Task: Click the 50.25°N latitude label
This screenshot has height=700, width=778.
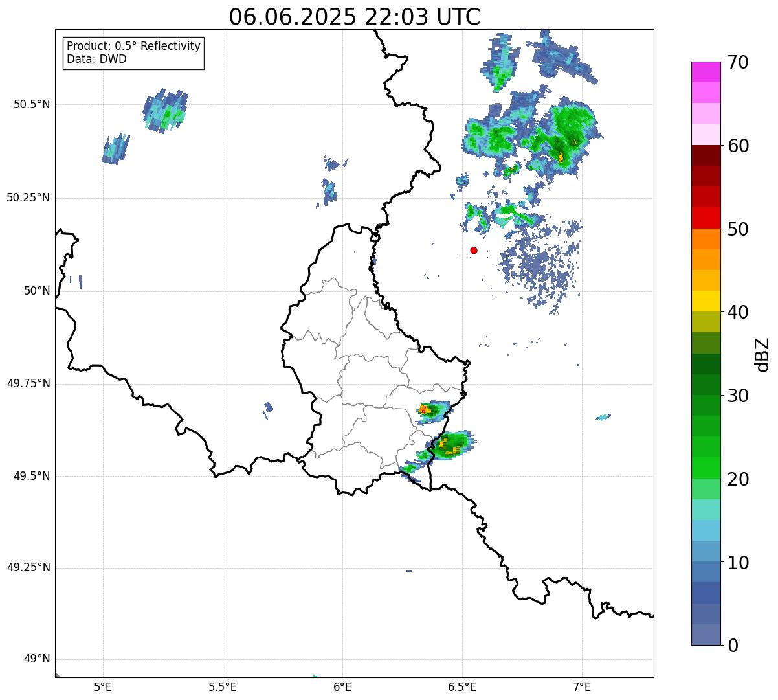Action: [28, 198]
